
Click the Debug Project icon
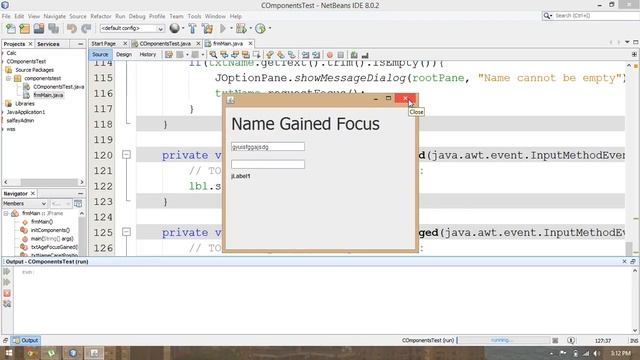coord(241,29)
